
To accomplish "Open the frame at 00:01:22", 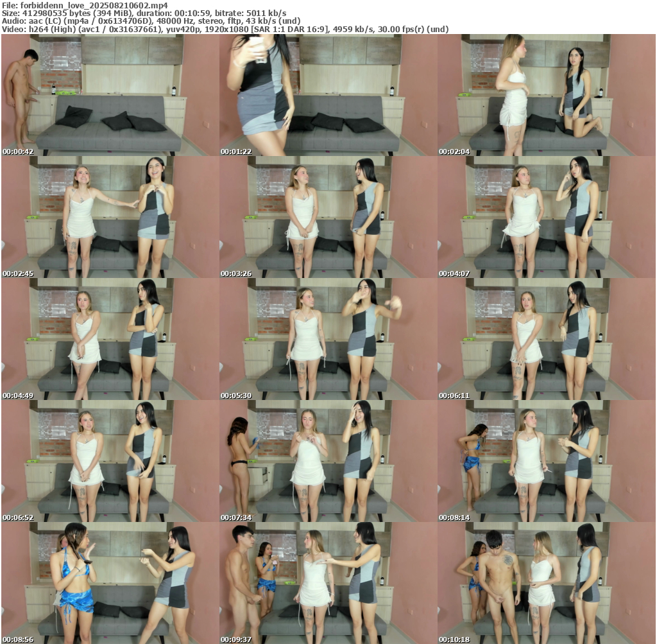I will tap(328, 95).
